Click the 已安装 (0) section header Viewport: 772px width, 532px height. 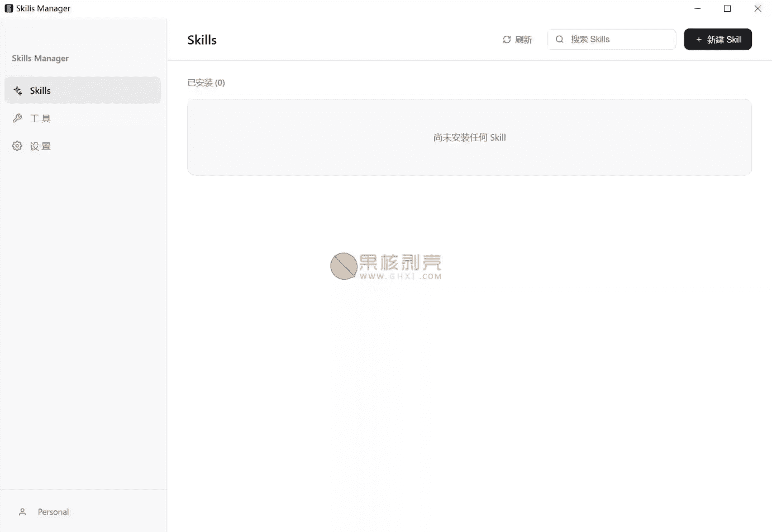(x=206, y=82)
